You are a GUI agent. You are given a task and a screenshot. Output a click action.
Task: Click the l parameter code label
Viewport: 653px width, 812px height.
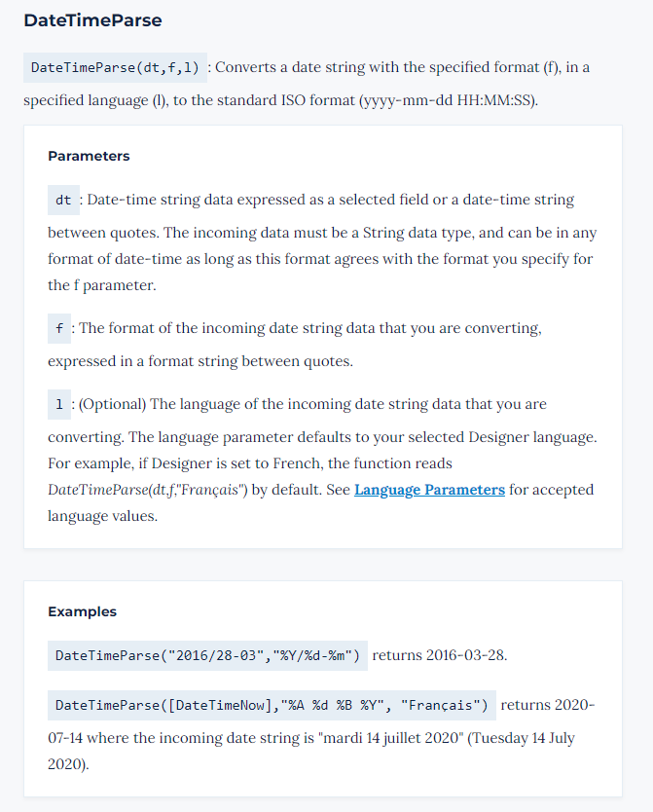60,404
